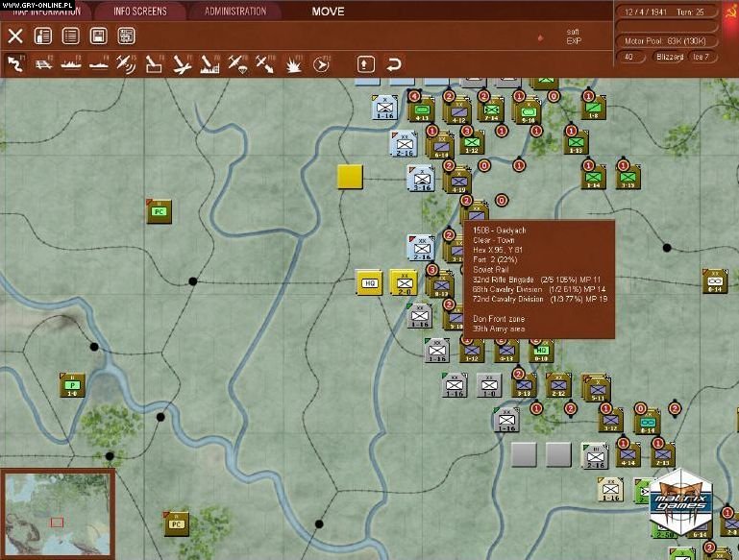Select the green P 1-0 counter

72,385
